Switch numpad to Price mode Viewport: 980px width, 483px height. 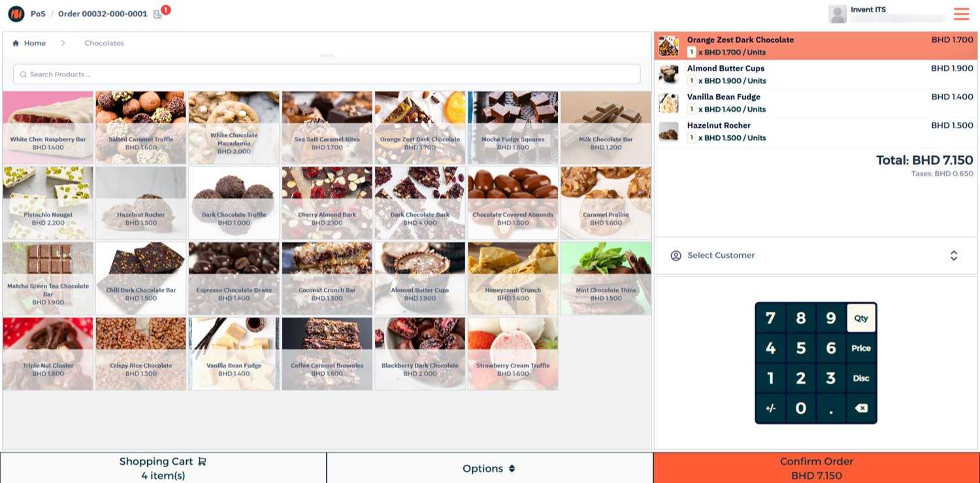(861, 348)
